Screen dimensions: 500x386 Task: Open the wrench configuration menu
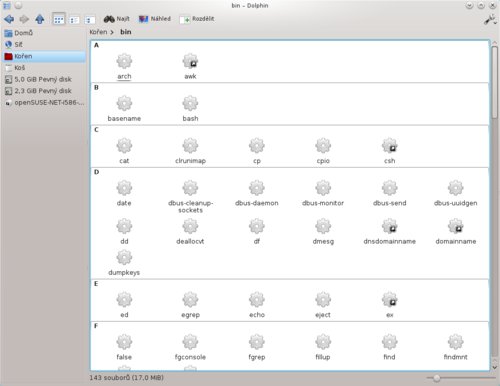click(x=490, y=20)
